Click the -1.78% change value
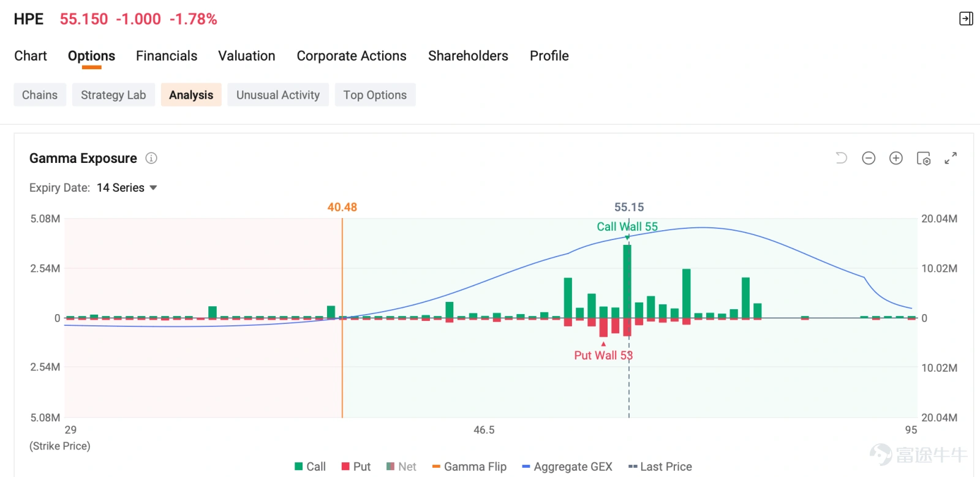Screen dimensions: 980x477 click(194, 19)
